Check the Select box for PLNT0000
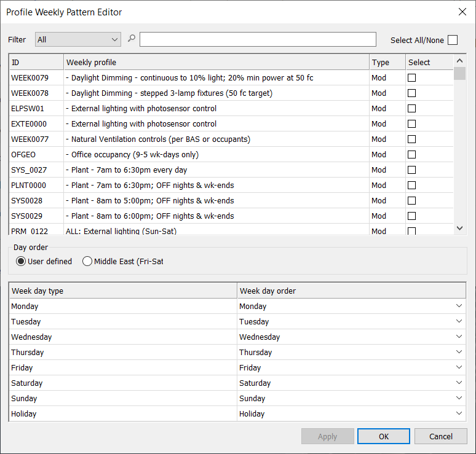This screenshot has width=476, height=454. (x=411, y=186)
